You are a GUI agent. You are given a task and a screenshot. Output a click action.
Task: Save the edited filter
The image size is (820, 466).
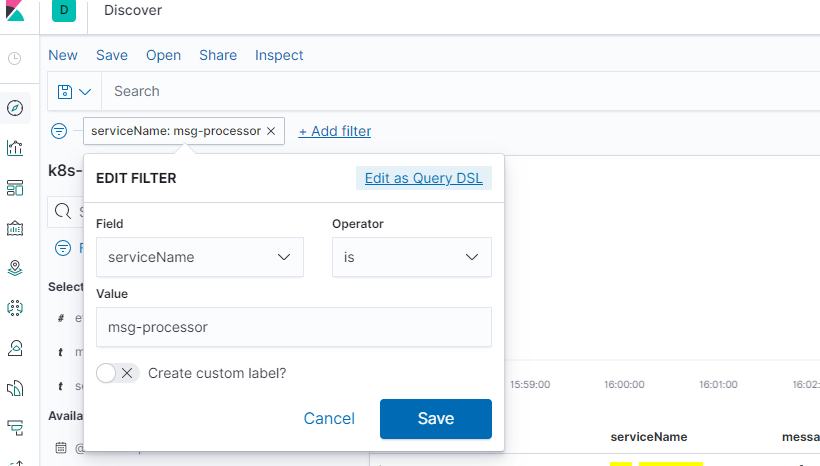(435, 419)
